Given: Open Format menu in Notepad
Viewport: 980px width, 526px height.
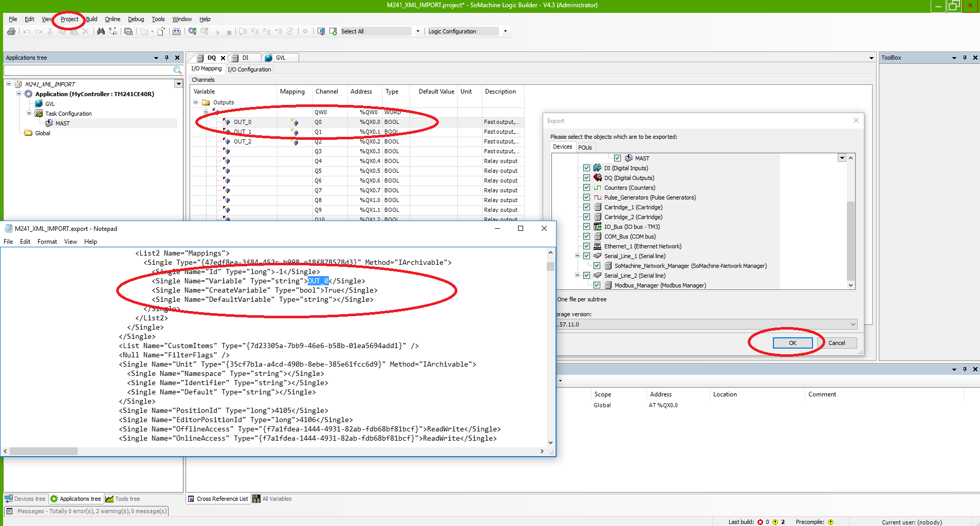Looking at the screenshot, I should (x=47, y=242).
